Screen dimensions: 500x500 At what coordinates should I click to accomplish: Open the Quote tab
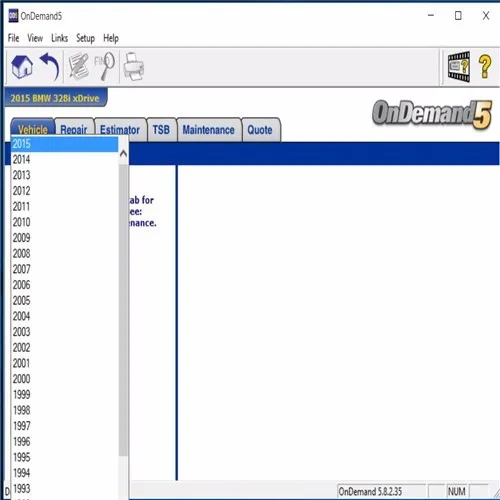[260, 130]
